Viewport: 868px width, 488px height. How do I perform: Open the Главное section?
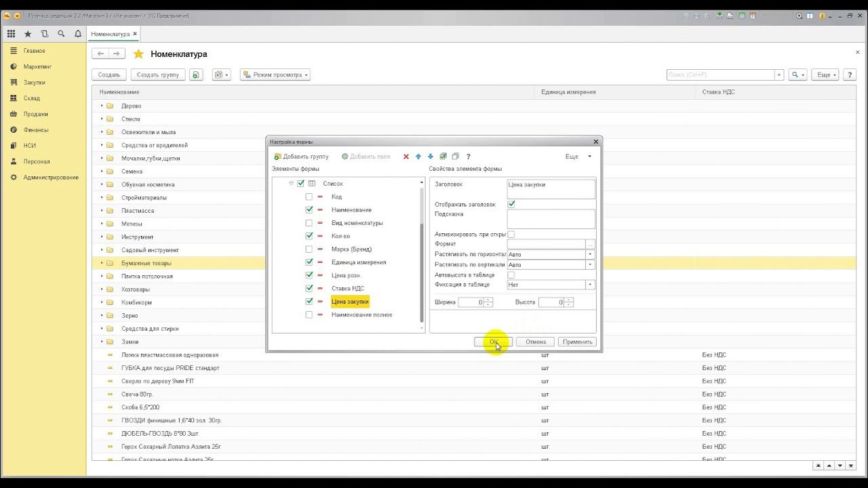coord(34,51)
